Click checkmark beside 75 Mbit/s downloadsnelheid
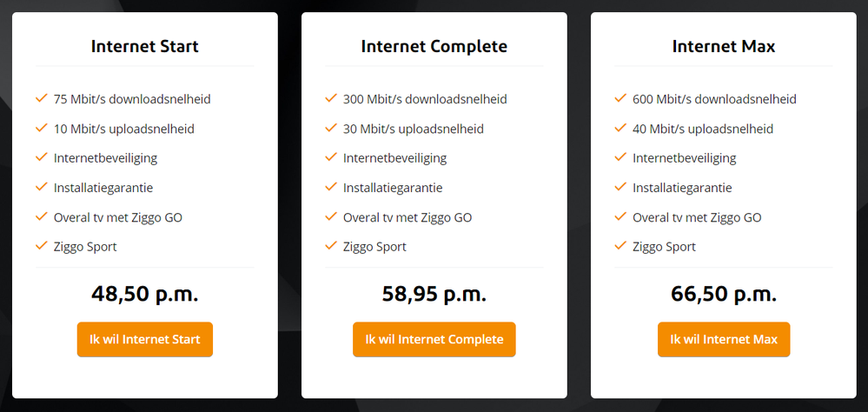The image size is (868, 412). tap(41, 98)
